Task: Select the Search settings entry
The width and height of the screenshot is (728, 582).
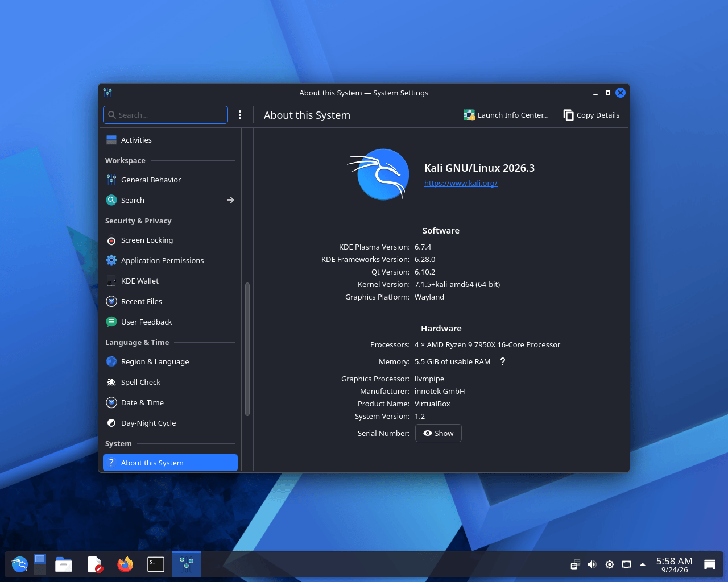Action: pyautogui.click(x=170, y=200)
